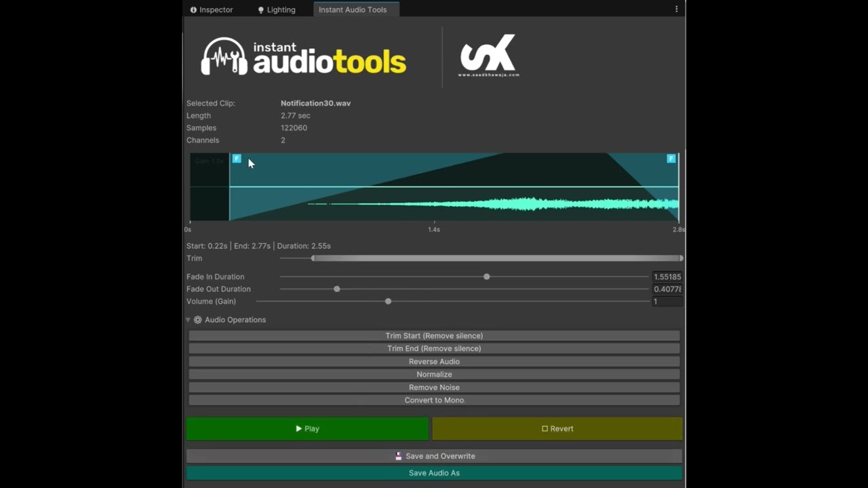Revert changes with the Revert button
868x488 pixels.
tap(557, 428)
